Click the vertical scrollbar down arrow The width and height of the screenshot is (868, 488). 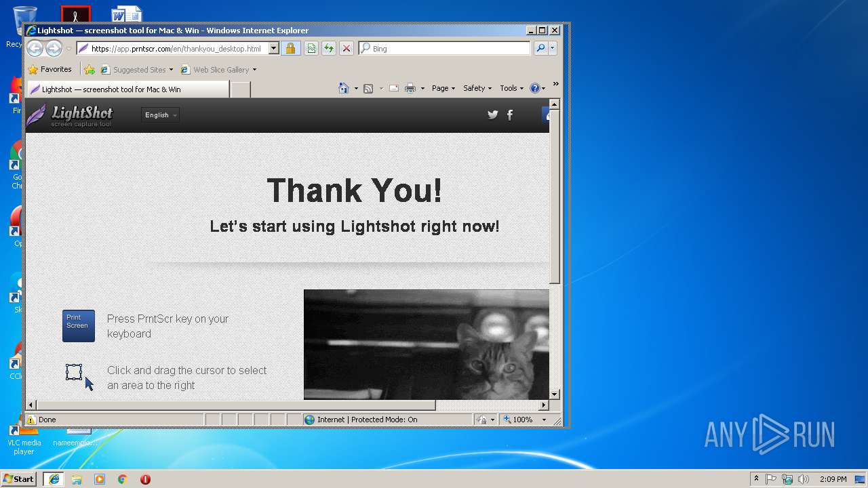(555, 394)
